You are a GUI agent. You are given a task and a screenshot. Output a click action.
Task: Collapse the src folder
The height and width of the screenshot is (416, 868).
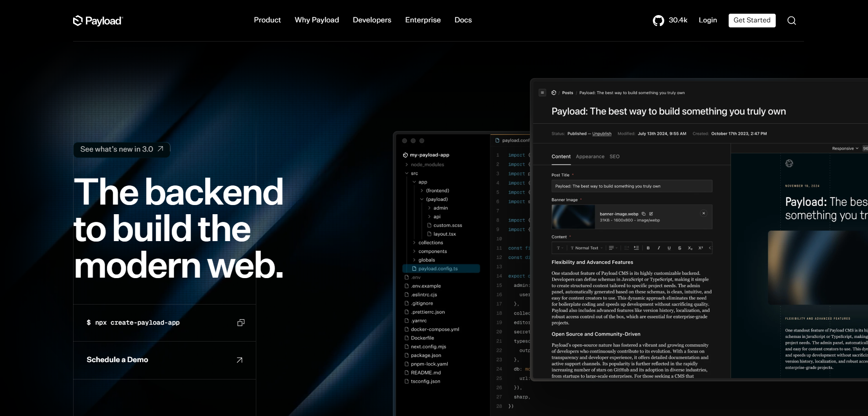(407, 173)
